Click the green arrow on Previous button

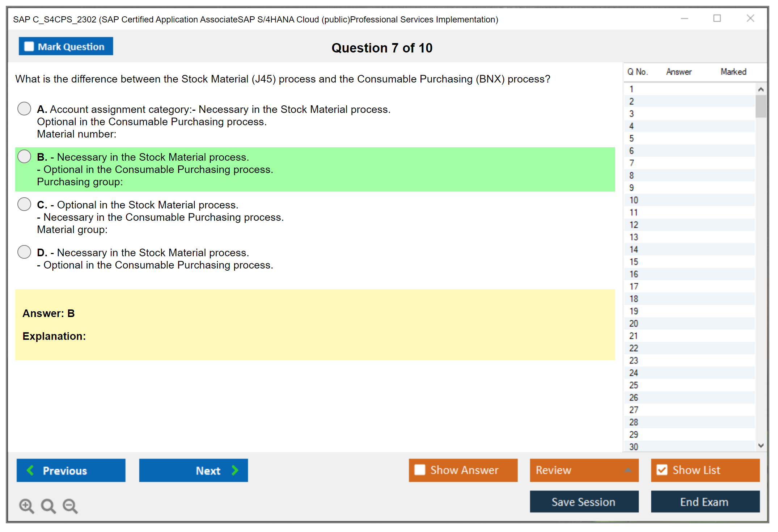31,470
